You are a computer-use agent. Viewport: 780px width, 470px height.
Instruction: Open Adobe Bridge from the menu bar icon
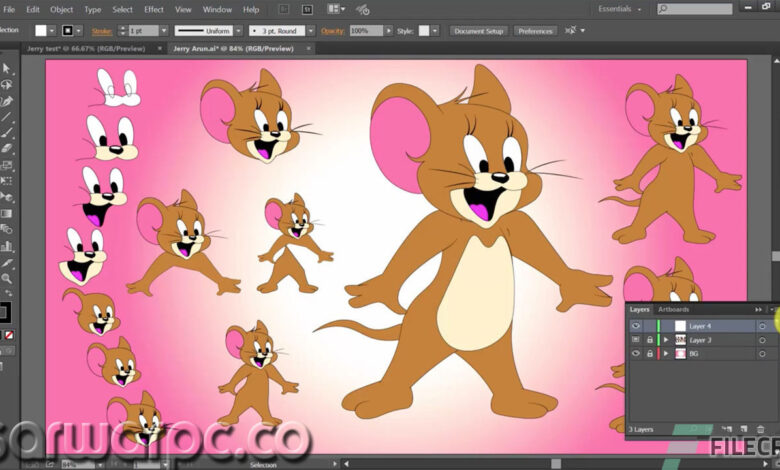pos(284,9)
